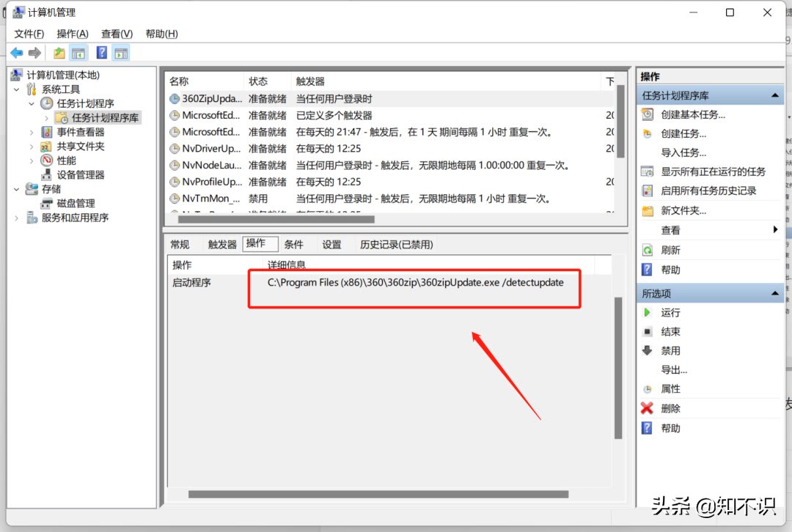The width and height of the screenshot is (792, 532).
Task: Click the task list horizontal scrollbar
Action: (x=276, y=220)
